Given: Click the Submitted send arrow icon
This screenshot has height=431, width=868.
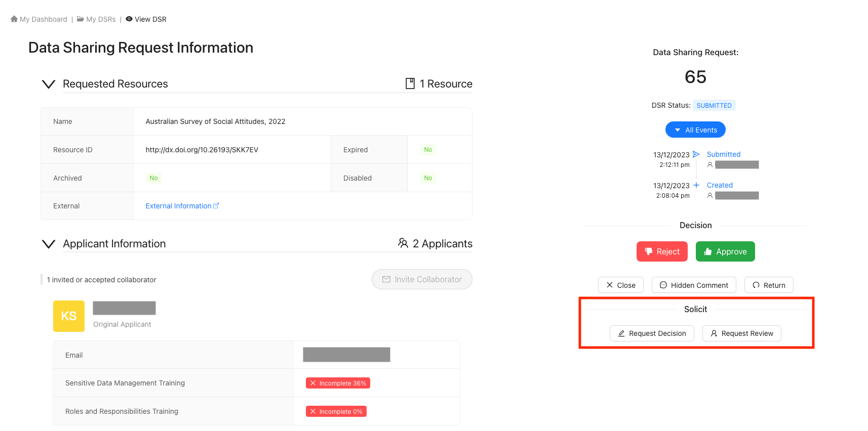Looking at the screenshot, I should click(696, 154).
